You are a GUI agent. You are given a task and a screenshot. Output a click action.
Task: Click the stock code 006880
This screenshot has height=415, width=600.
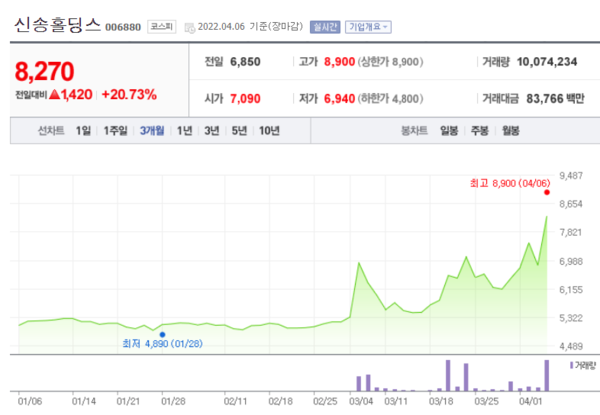coord(124,28)
